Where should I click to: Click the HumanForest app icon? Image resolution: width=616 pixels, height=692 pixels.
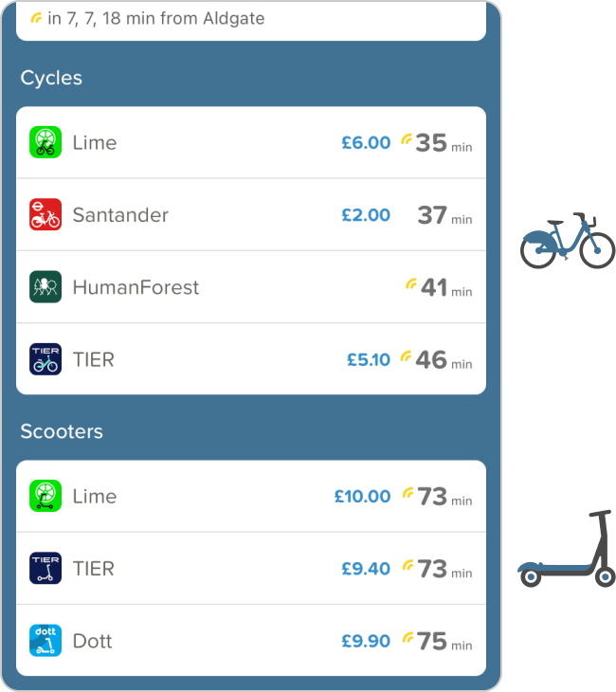click(x=45, y=287)
